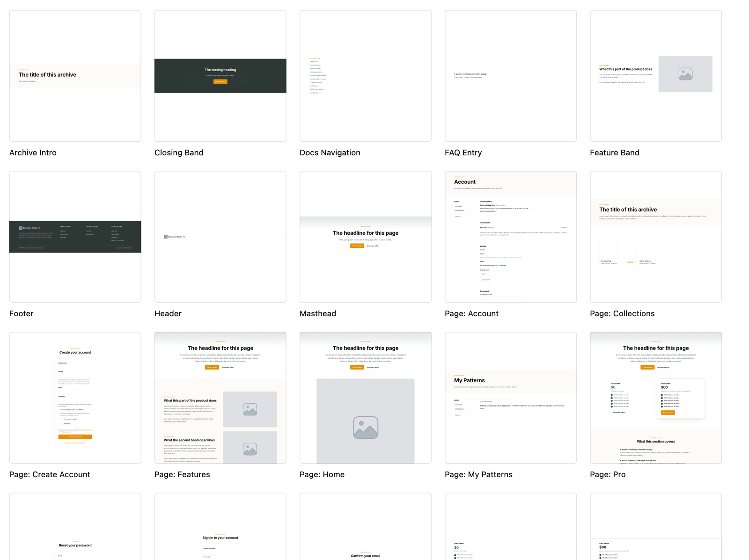Click the 'Docs Navigation' title text
The height and width of the screenshot is (560, 749).
pyautogui.click(x=330, y=153)
